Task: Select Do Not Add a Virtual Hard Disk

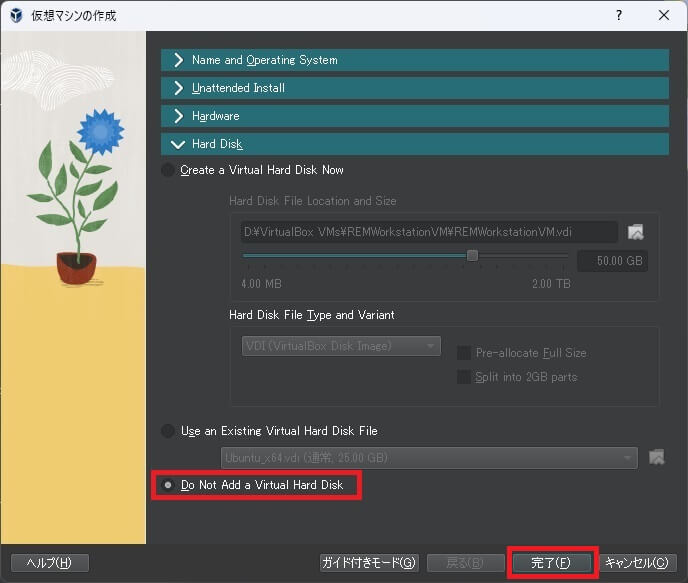Action: pos(253,485)
